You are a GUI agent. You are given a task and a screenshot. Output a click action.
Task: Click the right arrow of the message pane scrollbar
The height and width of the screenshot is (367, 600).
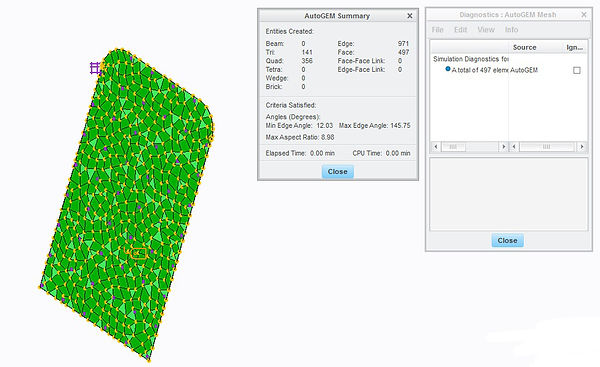pos(504,147)
